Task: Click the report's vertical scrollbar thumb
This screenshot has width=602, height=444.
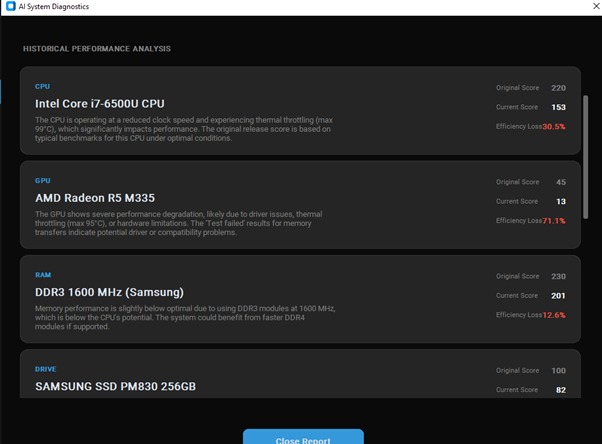Action: [585, 157]
